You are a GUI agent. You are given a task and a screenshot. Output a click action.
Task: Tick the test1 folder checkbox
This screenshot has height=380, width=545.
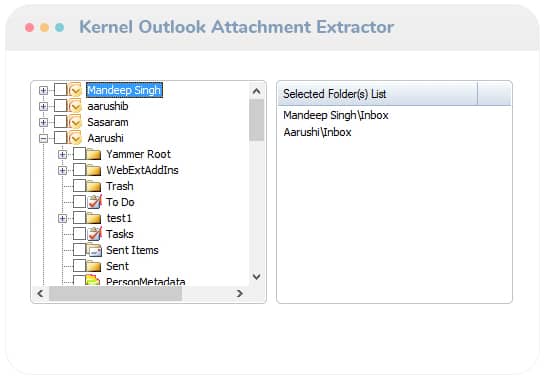click(79, 218)
